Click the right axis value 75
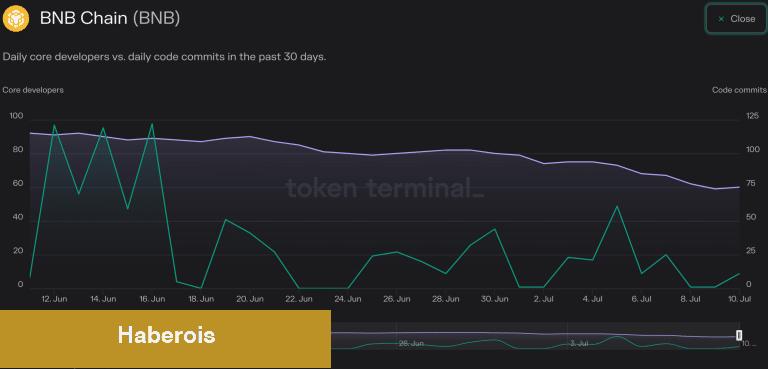The height and width of the screenshot is (369, 768). coord(750,184)
